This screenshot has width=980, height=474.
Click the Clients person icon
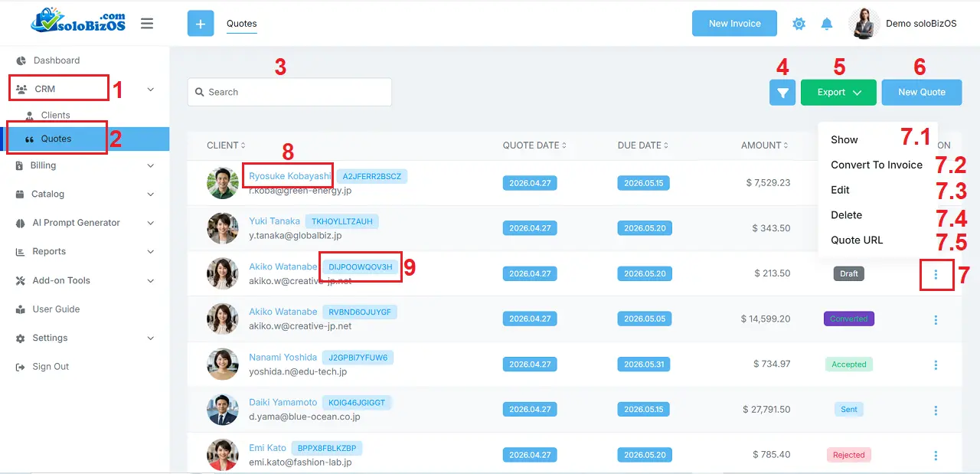click(30, 116)
